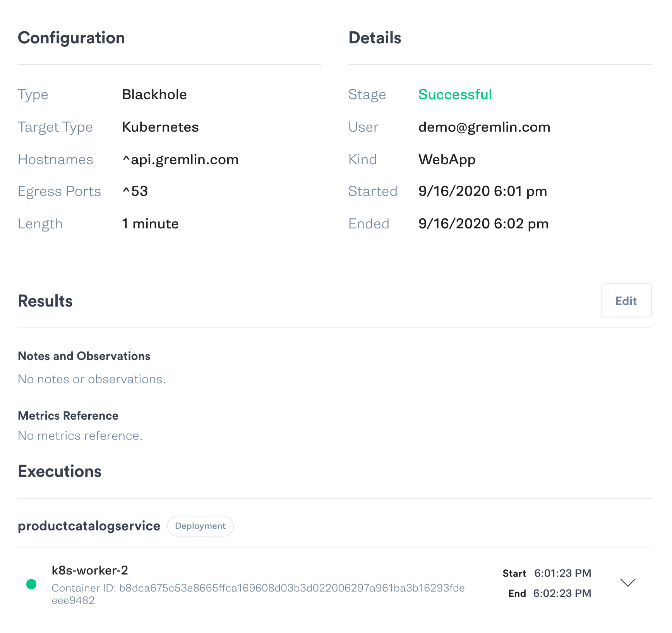The width and height of the screenshot is (672, 633).
Task: Click the demo@gremlin.com user value
Action: [484, 127]
